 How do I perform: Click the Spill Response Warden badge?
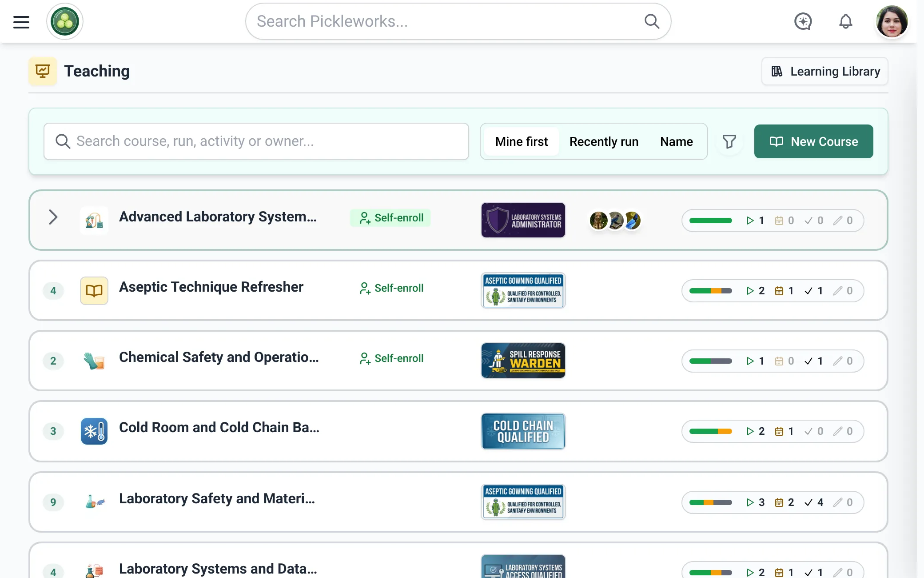coord(523,361)
